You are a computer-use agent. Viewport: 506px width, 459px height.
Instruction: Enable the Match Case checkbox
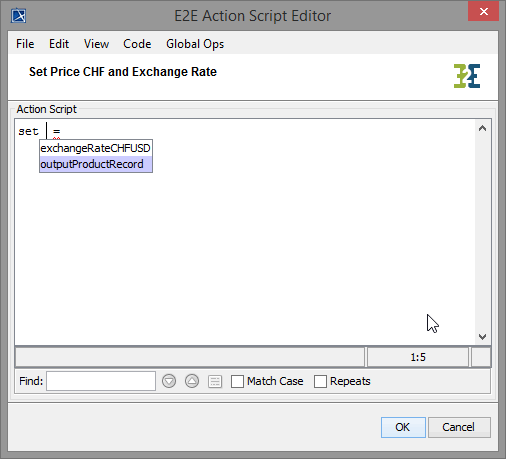pos(237,381)
